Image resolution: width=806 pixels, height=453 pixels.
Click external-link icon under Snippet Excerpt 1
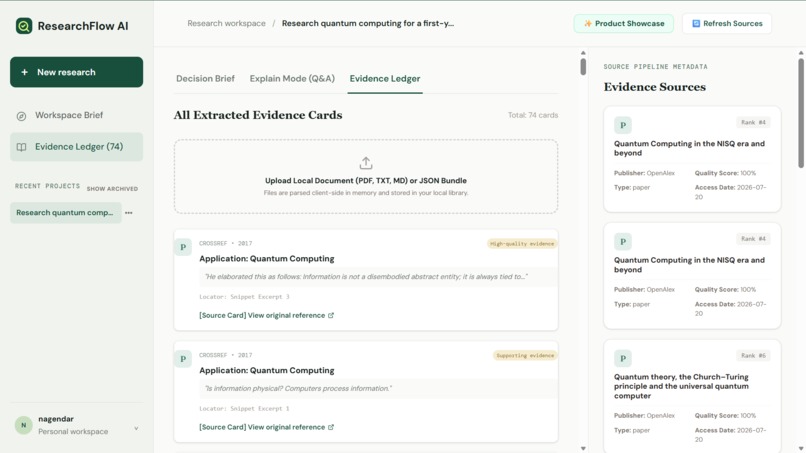click(x=331, y=427)
